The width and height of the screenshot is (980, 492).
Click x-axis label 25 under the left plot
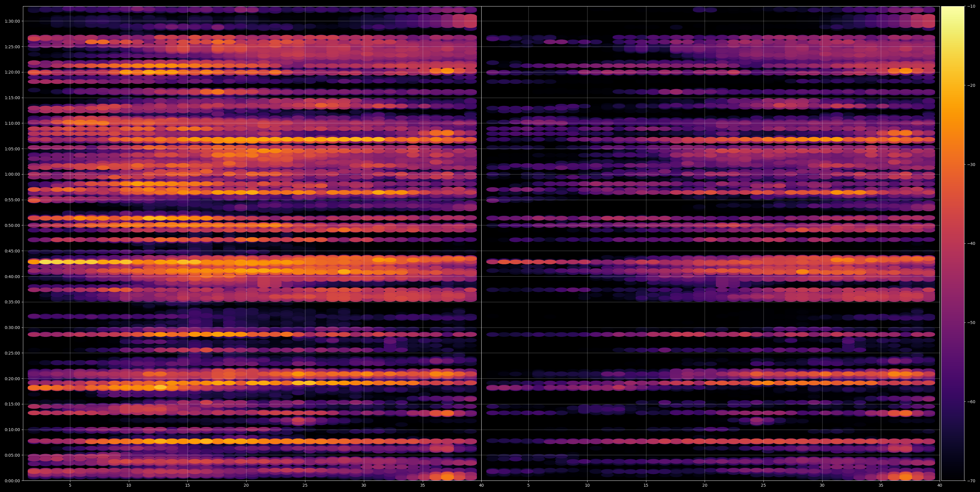click(305, 486)
